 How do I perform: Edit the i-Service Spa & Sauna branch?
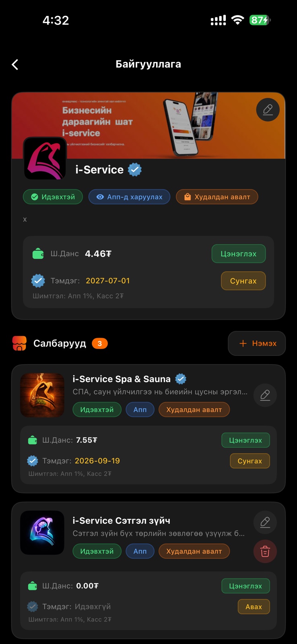click(x=265, y=395)
